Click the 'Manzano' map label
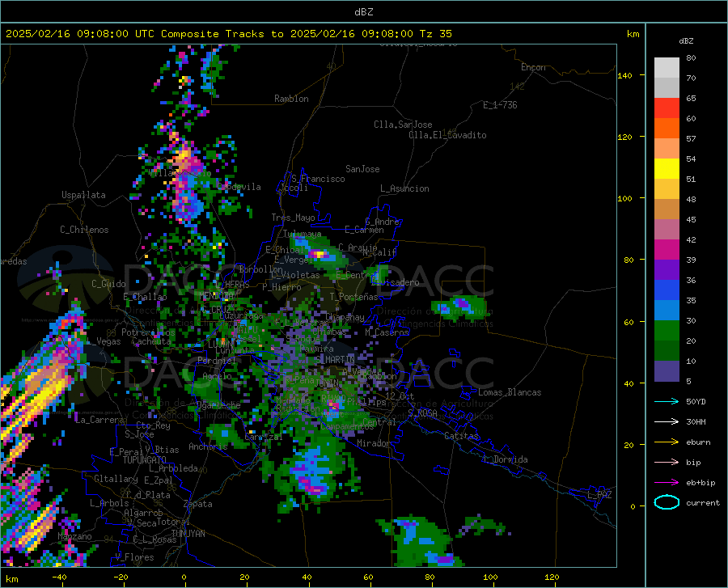The image size is (728, 588). pyautogui.click(x=74, y=536)
